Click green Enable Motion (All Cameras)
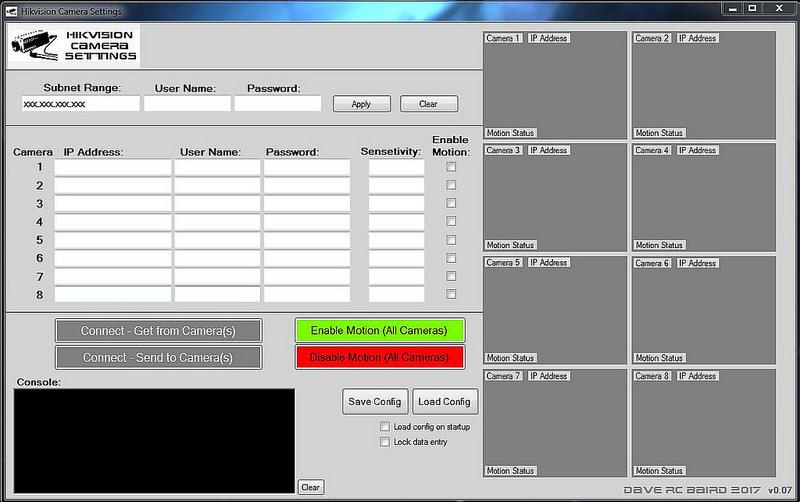The image size is (800, 502). 380,330
